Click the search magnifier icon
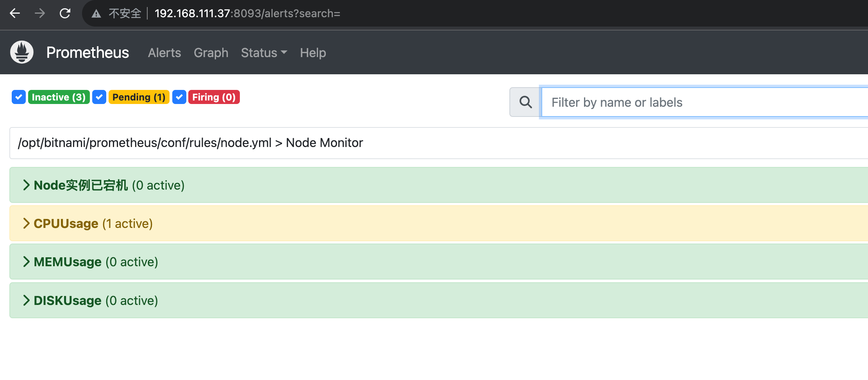This screenshot has width=868, height=380. tap(525, 102)
